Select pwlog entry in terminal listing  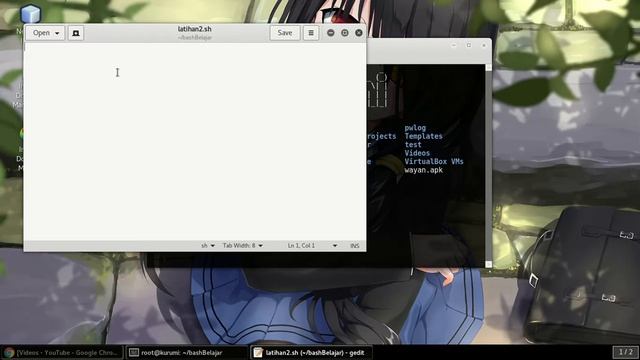(x=415, y=128)
